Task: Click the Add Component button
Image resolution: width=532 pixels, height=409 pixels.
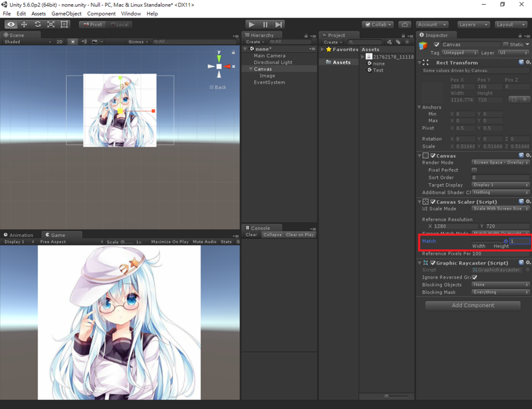Action: coord(472,305)
